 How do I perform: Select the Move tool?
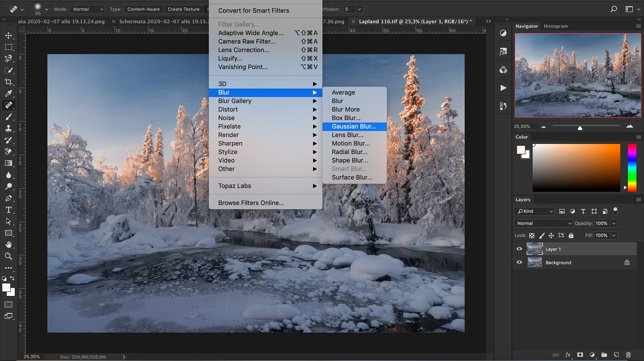coord(8,35)
